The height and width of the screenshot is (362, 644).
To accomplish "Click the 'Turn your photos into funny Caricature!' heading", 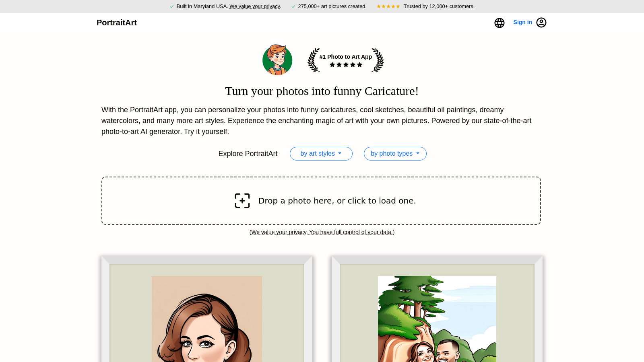I will (322, 91).
